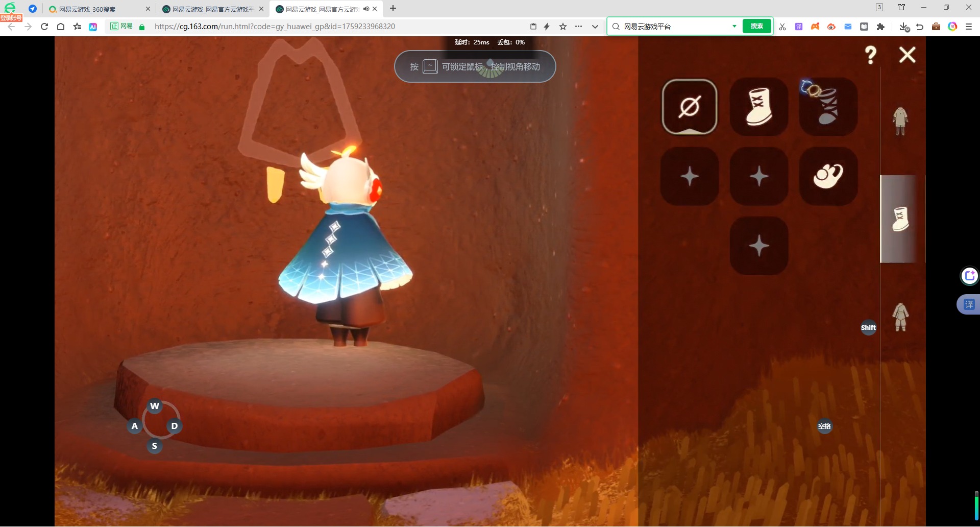
Task: Equip the anklet with gold rings
Action: 828,107
